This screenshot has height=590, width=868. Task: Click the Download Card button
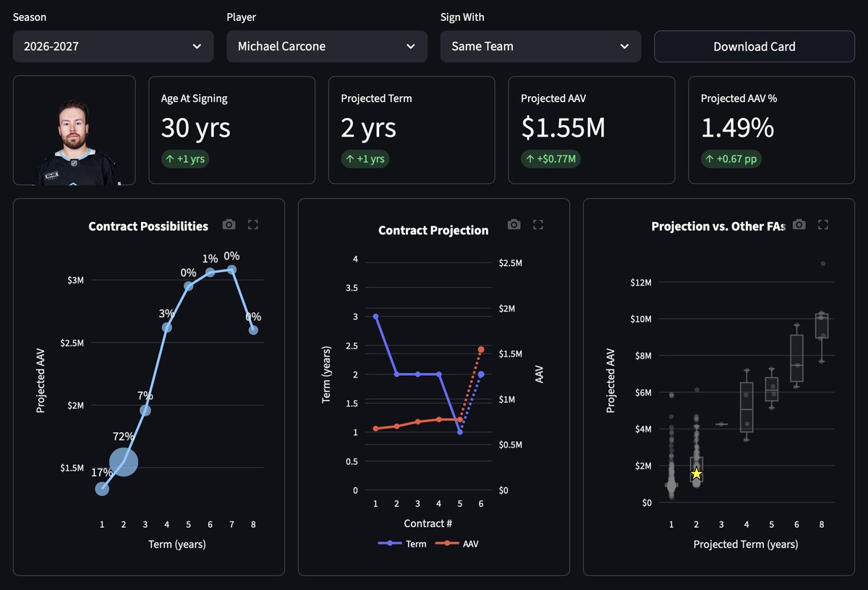click(754, 46)
